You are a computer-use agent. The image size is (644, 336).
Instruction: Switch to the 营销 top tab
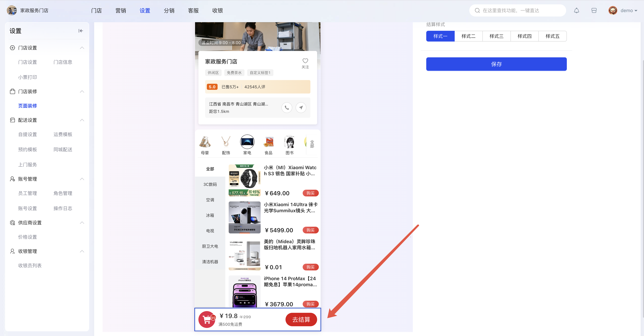[121, 10]
